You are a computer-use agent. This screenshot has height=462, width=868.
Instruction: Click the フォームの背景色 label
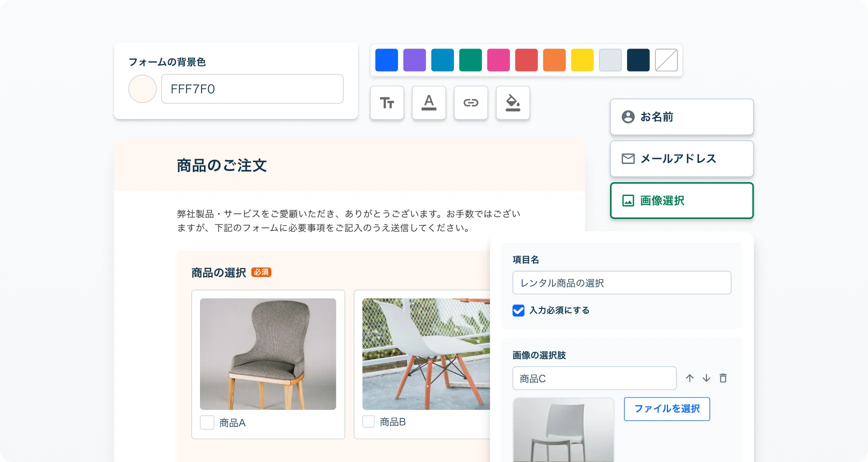tap(167, 62)
